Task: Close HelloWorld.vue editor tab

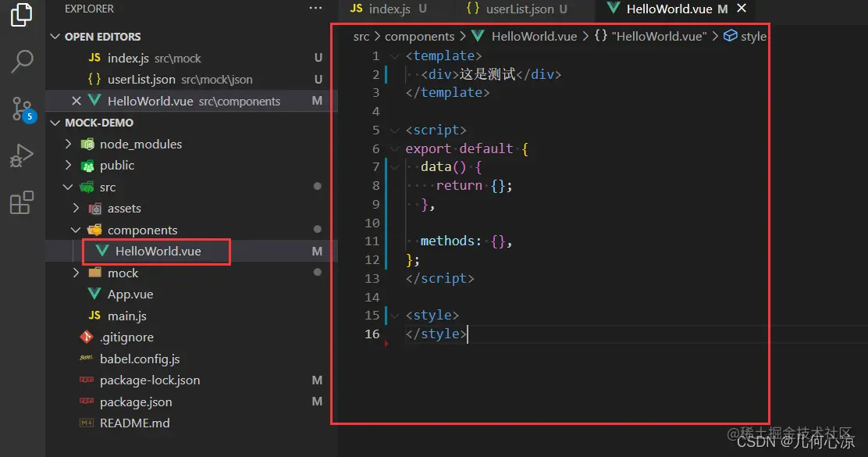Action: [x=742, y=9]
